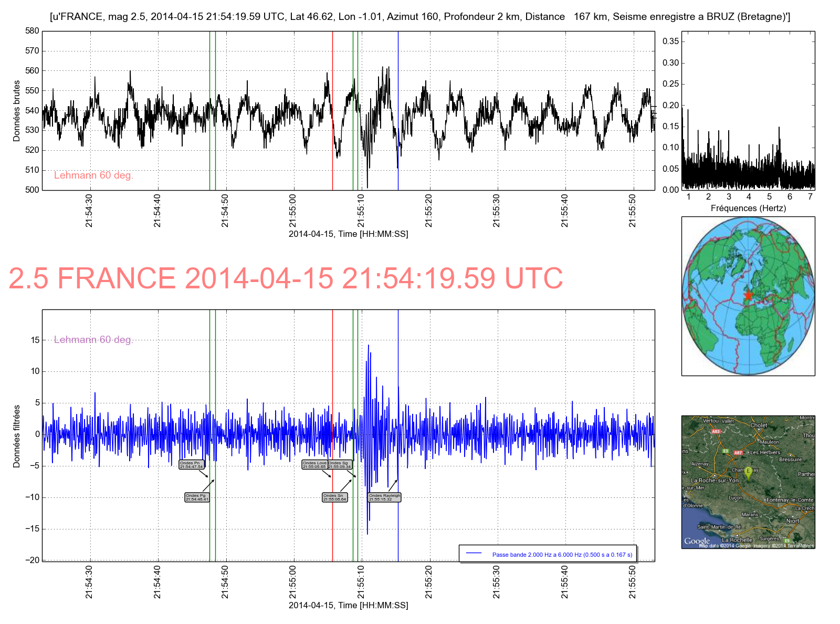Screen dimensions: 840x624
Task: Click the Ondes Sg arrival label
Action: pyautogui.click(x=340, y=465)
